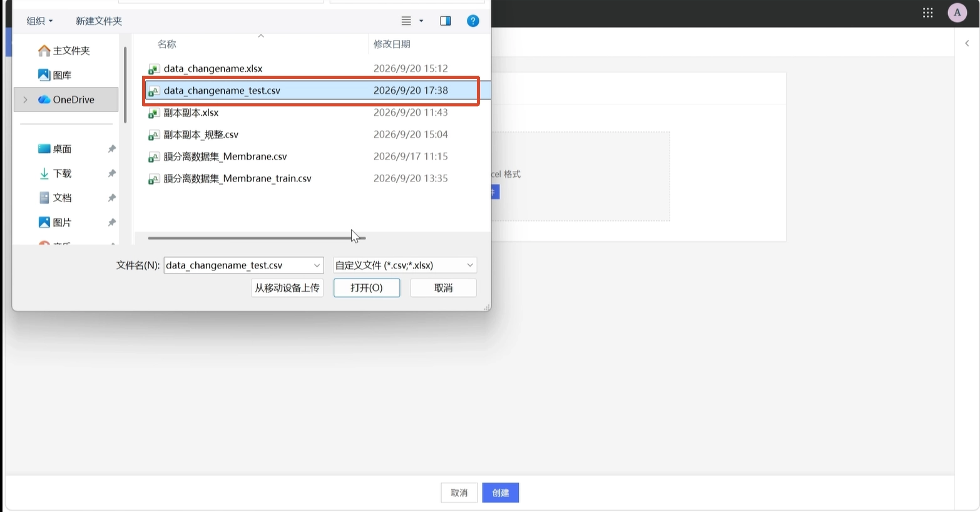
Task: Click the user avatar A icon
Action: tap(957, 13)
